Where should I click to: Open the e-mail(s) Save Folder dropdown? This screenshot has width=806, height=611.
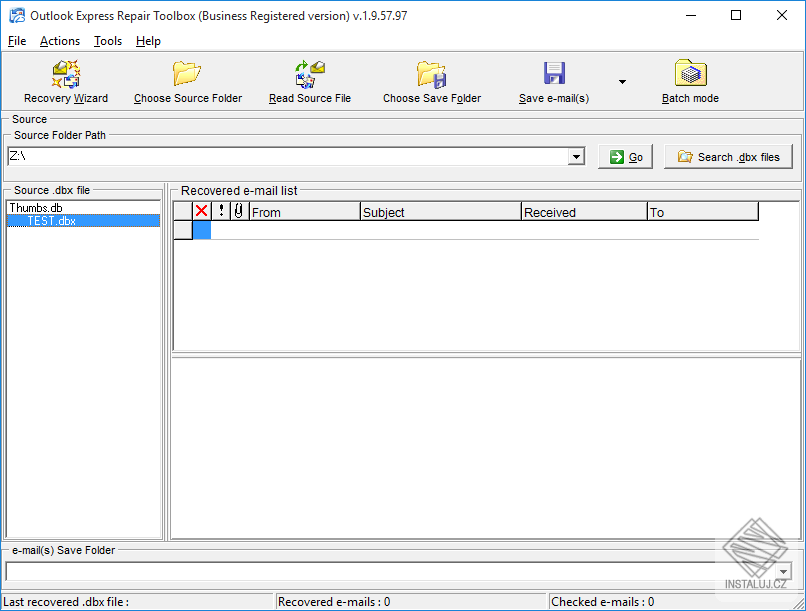[783, 571]
